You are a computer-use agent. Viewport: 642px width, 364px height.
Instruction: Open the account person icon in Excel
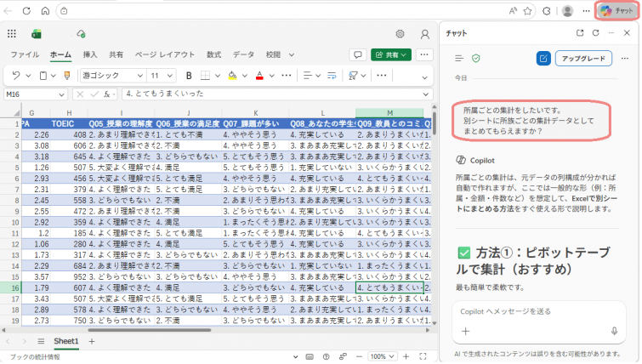coord(425,34)
